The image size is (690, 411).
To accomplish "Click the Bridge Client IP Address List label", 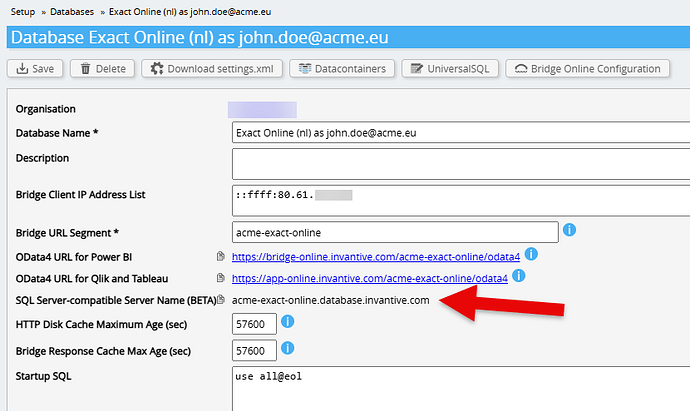I will point(81,194).
